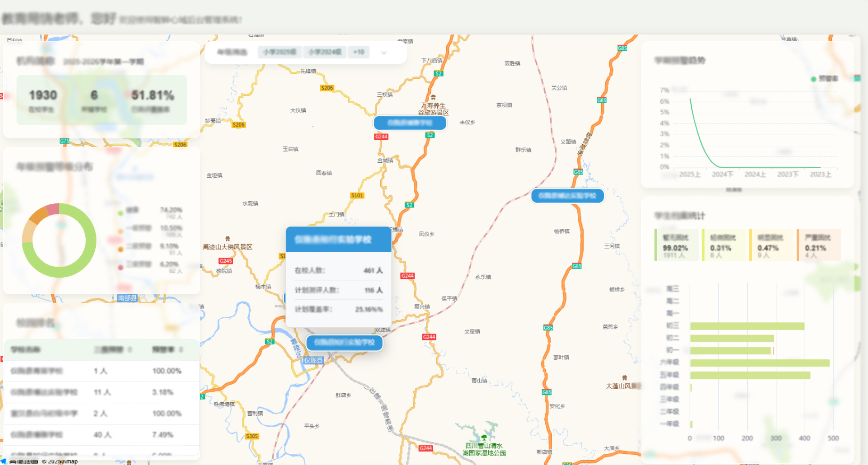Open the +10 hidden grade tags
Image resolution: width=868 pixels, height=465 pixels.
[x=358, y=52]
